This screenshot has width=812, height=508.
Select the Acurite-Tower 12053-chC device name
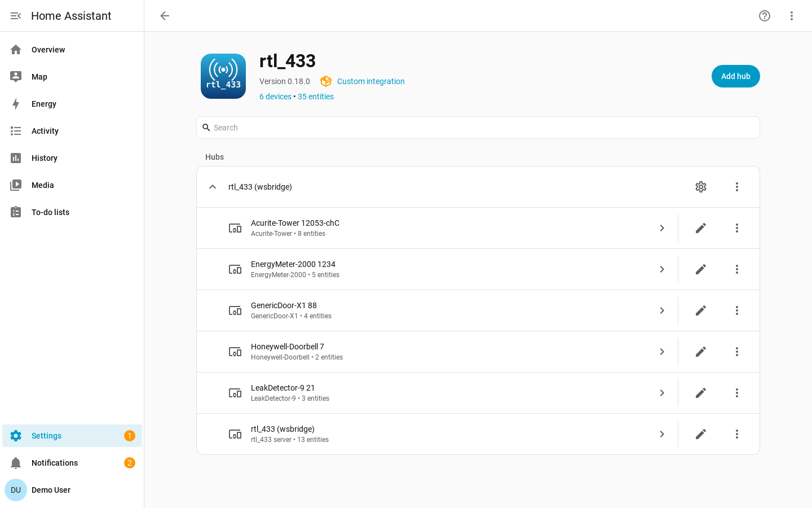click(x=295, y=223)
